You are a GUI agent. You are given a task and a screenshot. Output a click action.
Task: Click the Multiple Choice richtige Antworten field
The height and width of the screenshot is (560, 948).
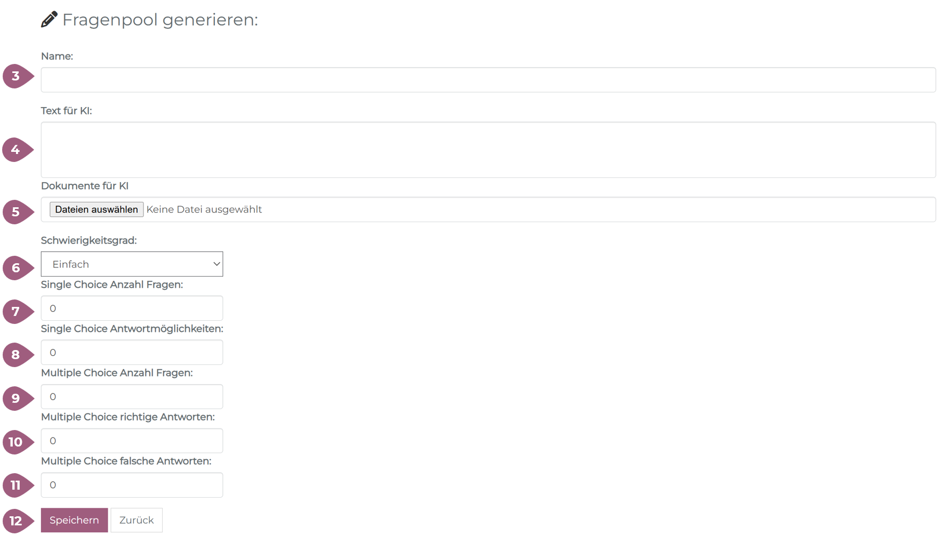[x=132, y=441]
